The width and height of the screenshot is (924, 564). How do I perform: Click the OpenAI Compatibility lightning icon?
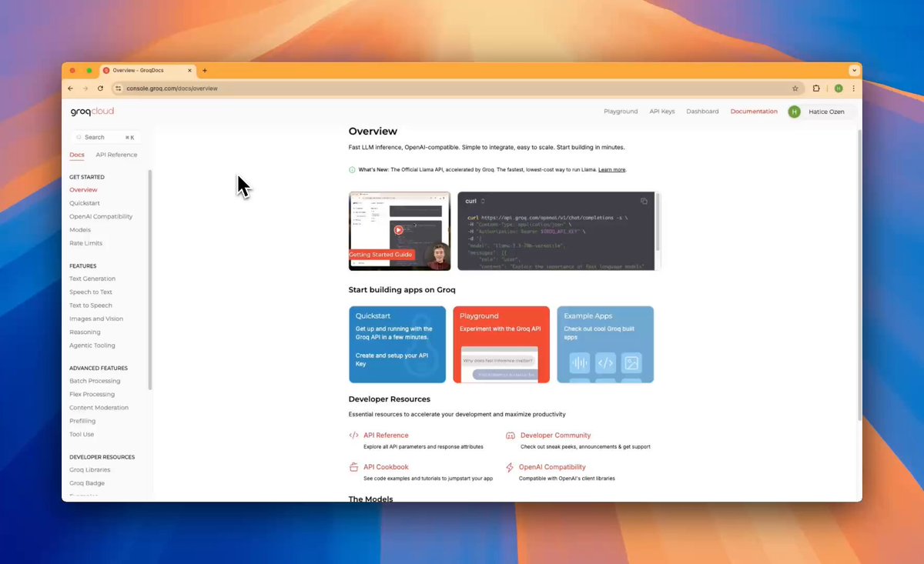511,467
